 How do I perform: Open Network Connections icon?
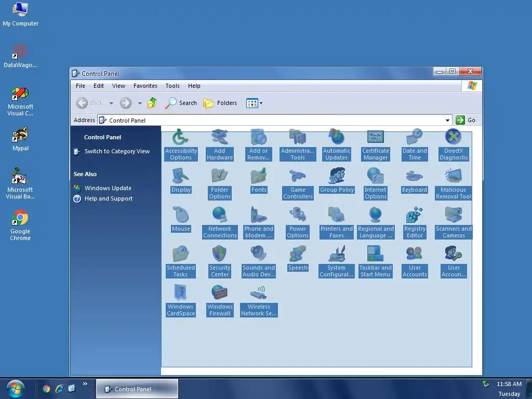click(220, 223)
